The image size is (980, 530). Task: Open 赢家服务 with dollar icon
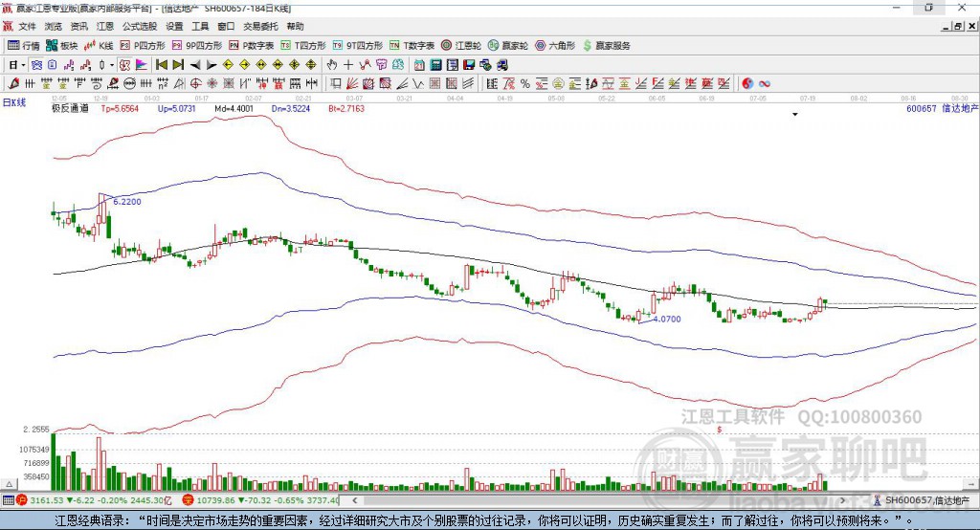[x=606, y=46]
